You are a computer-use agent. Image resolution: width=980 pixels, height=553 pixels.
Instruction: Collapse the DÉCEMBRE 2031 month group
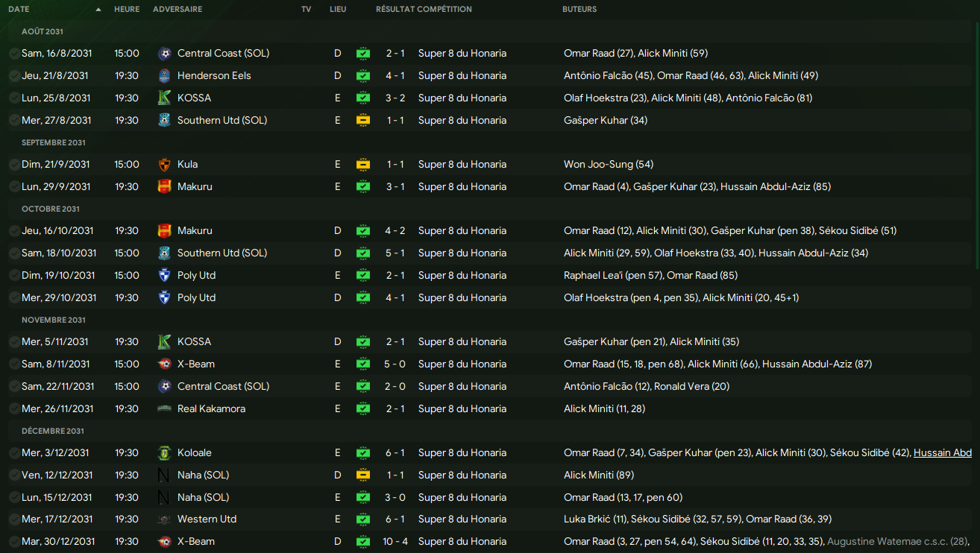(x=53, y=431)
